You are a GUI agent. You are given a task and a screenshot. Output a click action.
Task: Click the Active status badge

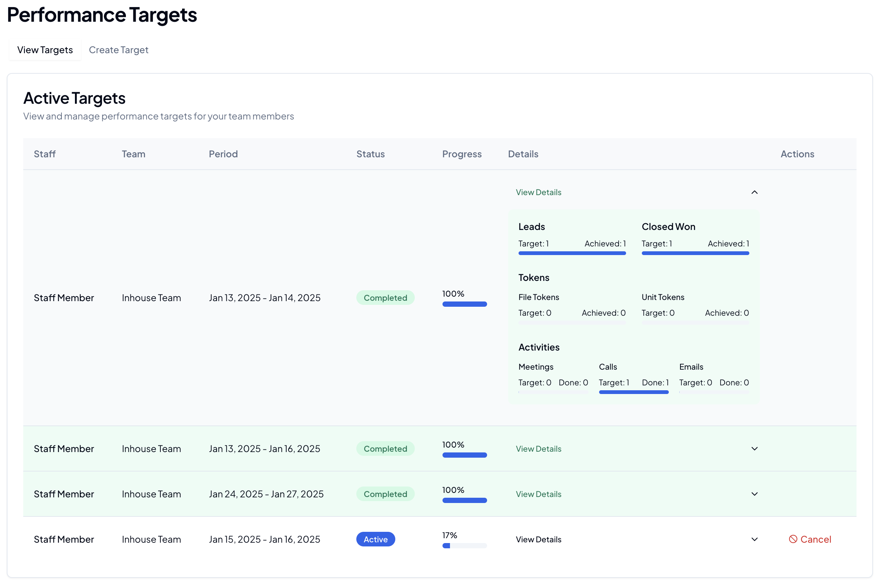(x=375, y=539)
